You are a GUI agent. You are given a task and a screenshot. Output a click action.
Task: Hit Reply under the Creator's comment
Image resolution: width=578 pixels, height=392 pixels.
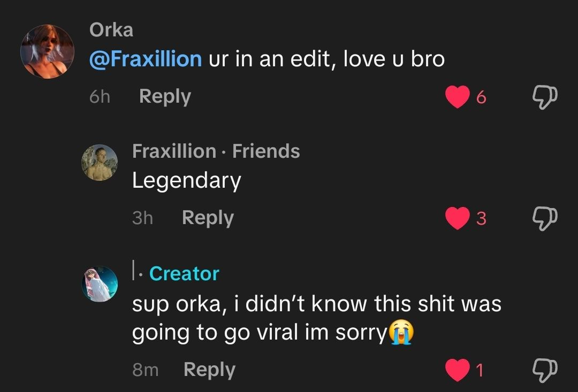[x=209, y=370]
